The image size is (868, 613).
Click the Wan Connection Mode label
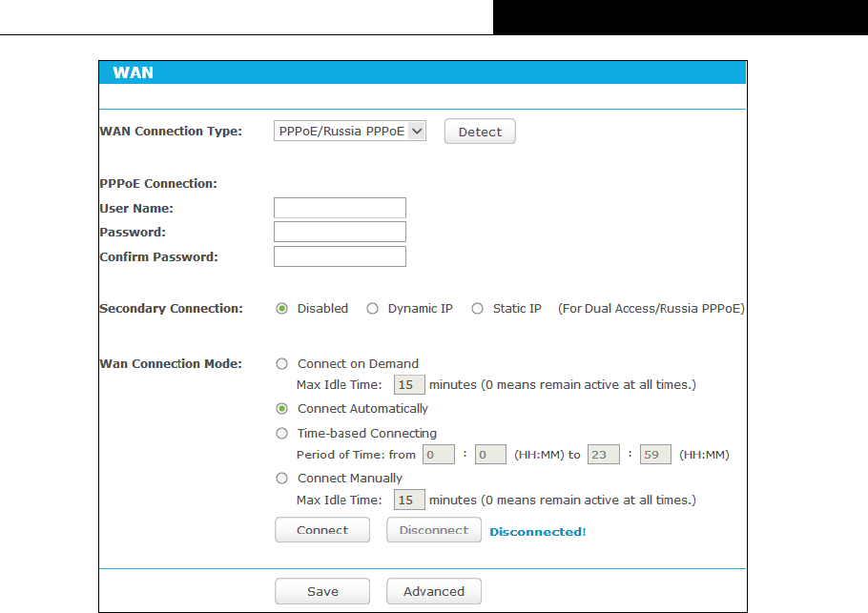(x=171, y=363)
